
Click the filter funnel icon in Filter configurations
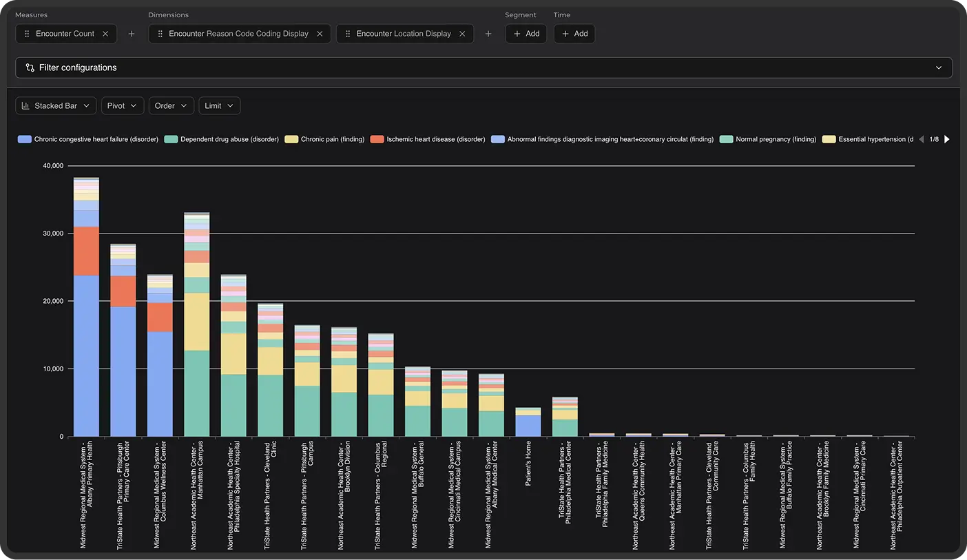click(29, 68)
